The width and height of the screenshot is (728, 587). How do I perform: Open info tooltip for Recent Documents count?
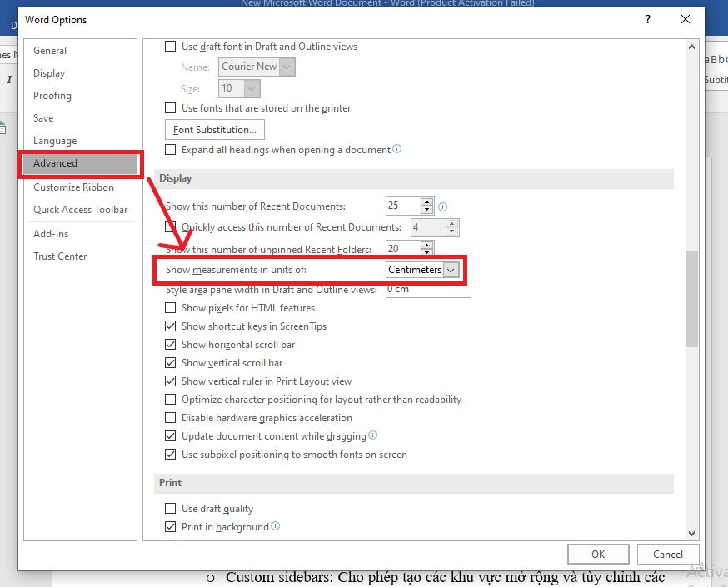click(x=442, y=207)
